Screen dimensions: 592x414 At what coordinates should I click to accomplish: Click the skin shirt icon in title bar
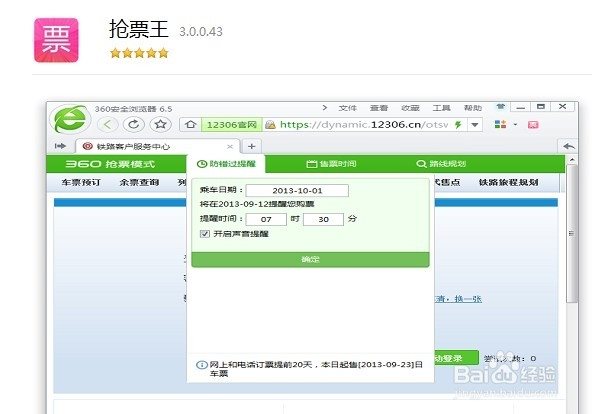(x=501, y=107)
